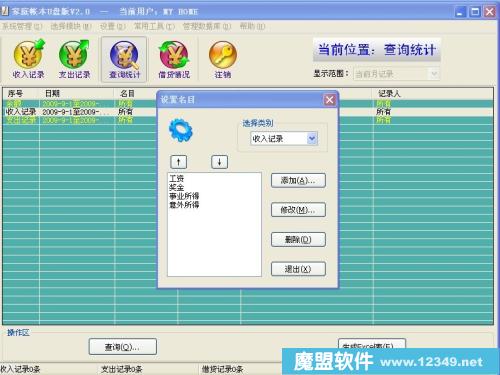Open the 收入记录 income record toolbar icon
This screenshot has height=375, width=500.
[x=28, y=59]
